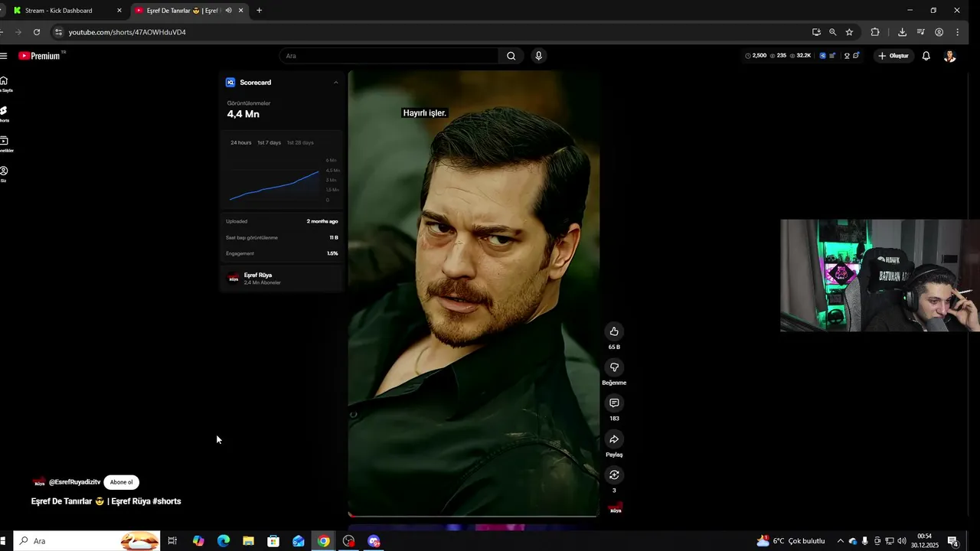
Task: Click the 32.2K stat in the header
Action: tap(800, 56)
